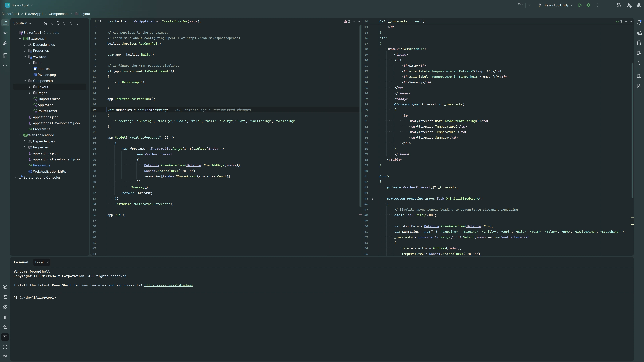Toggle the Terminal tool window
This screenshot has height=362, width=644.
(5, 337)
